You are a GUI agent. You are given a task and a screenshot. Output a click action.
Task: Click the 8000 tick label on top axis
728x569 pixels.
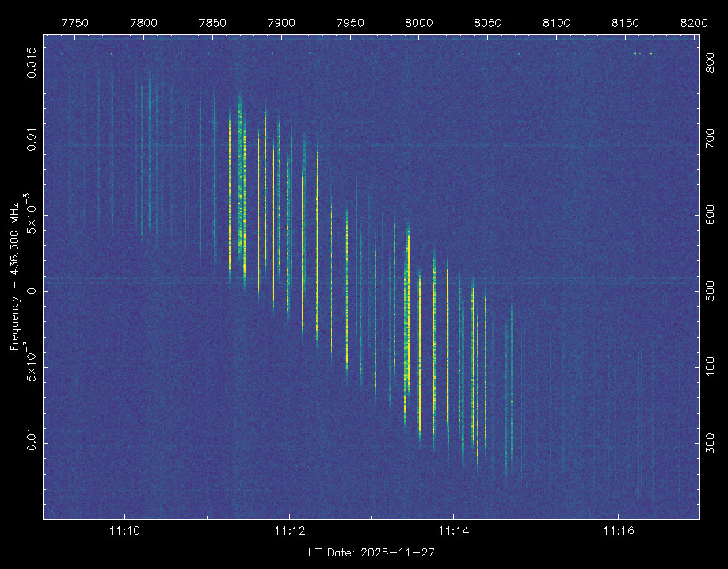[419, 24]
